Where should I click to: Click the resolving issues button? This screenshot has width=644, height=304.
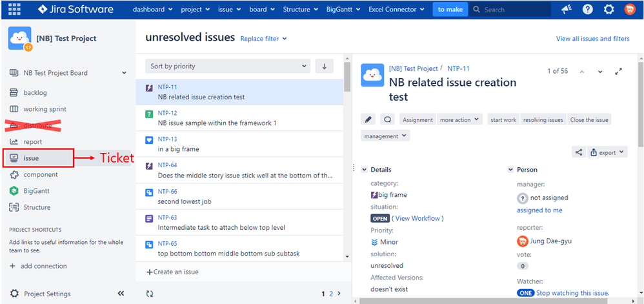click(x=543, y=119)
